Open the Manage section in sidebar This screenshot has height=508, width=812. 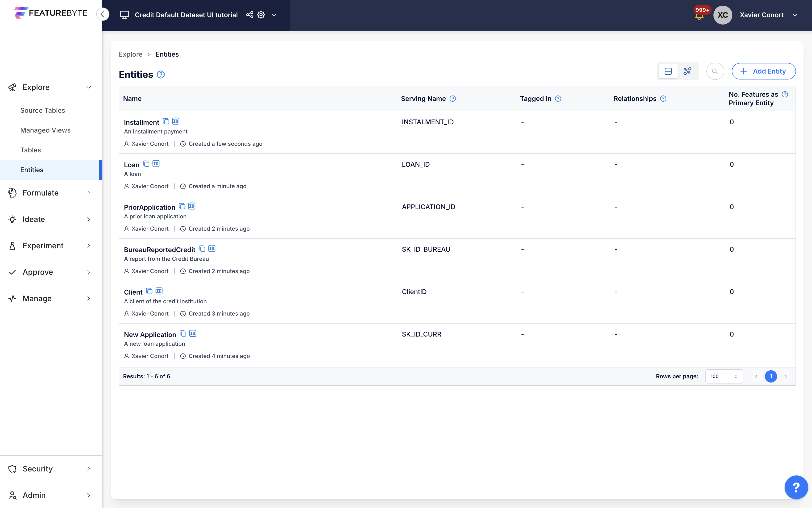tap(37, 298)
